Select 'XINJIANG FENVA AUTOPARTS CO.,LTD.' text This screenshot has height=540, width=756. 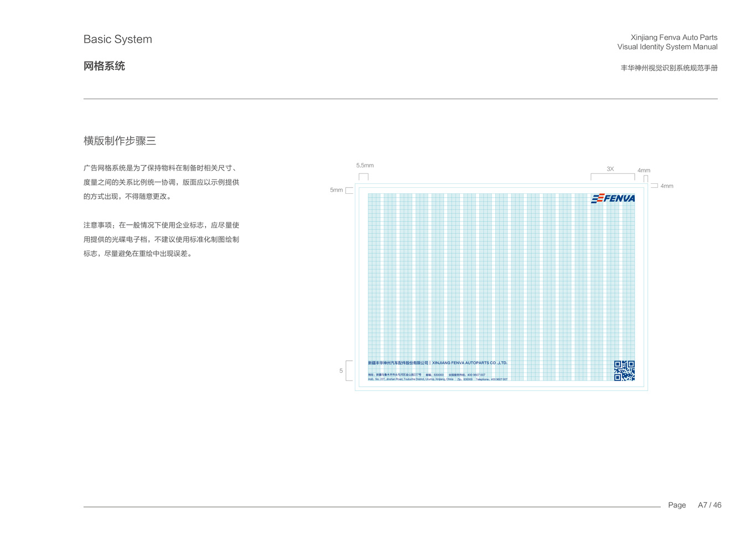(x=470, y=363)
